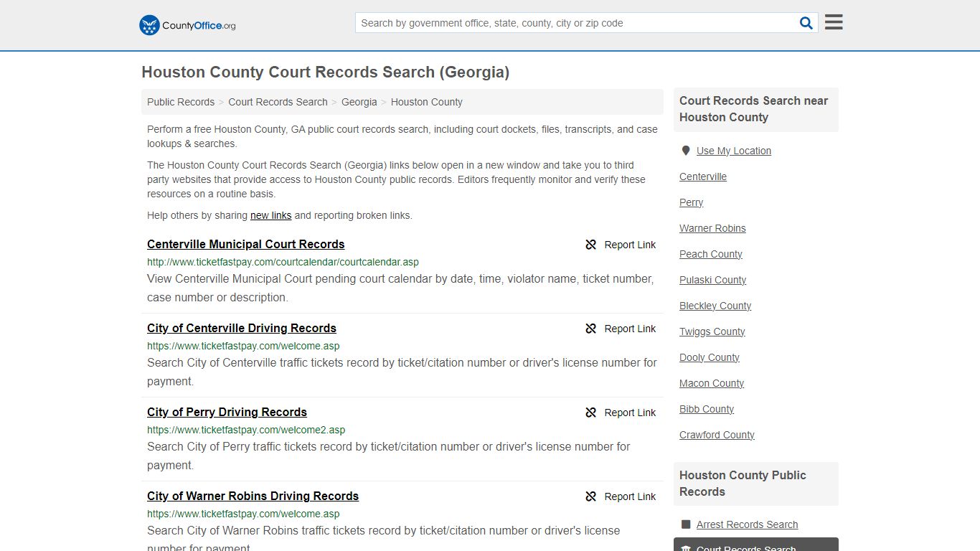The width and height of the screenshot is (980, 551).
Task: Open Pulaski County link
Action: (x=713, y=280)
